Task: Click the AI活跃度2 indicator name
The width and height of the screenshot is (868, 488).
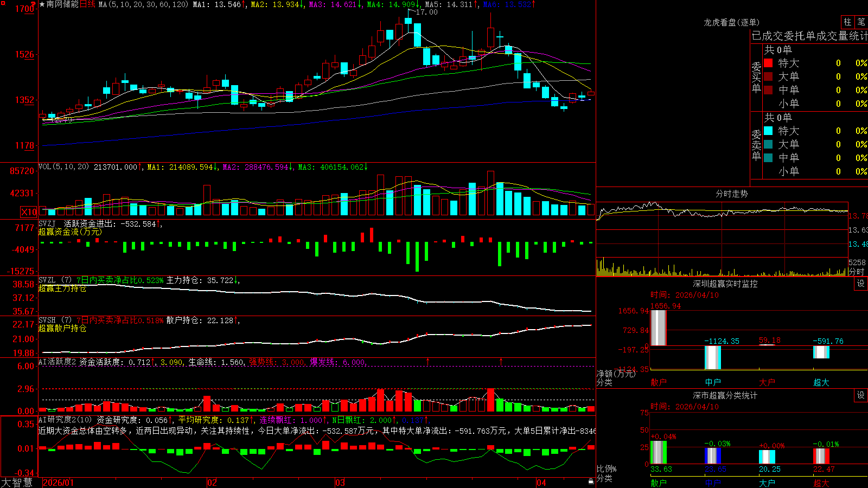Action: [x=57, y=362]
